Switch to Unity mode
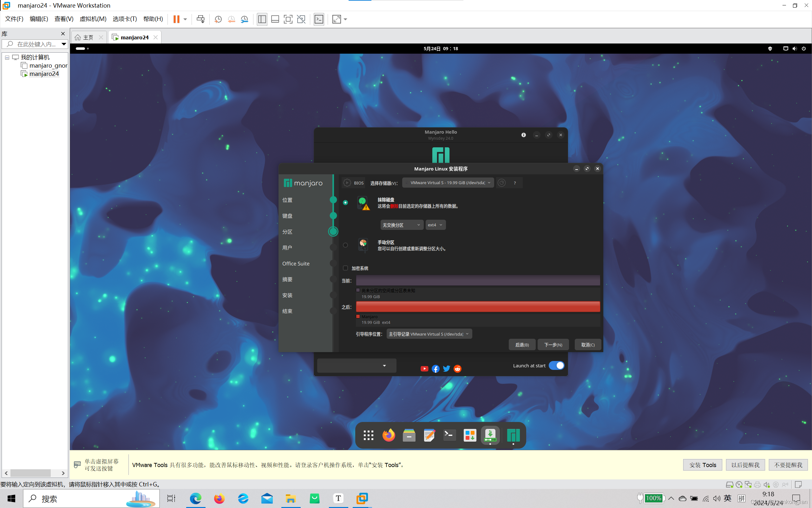Screen dimensions: 812x508 pyautogui.click(x=301, y=19)
